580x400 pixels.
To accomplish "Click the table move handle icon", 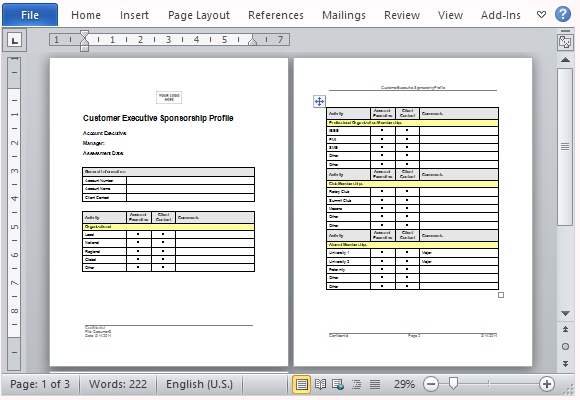I will (x=319, y=101).
